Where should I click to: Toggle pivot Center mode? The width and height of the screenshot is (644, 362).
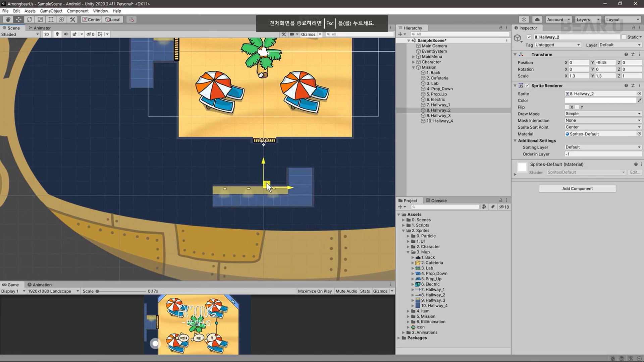(x=92, y=19)
